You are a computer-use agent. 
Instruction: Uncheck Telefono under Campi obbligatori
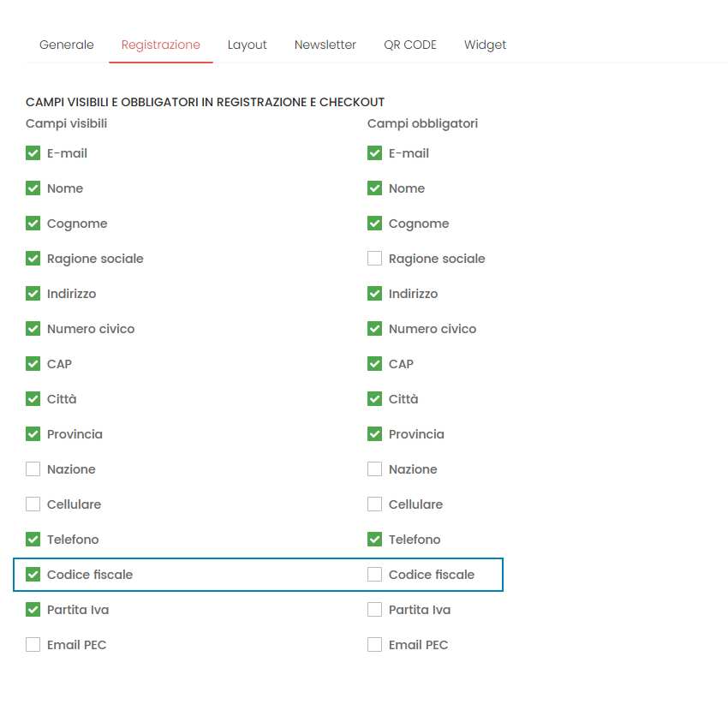374,540
